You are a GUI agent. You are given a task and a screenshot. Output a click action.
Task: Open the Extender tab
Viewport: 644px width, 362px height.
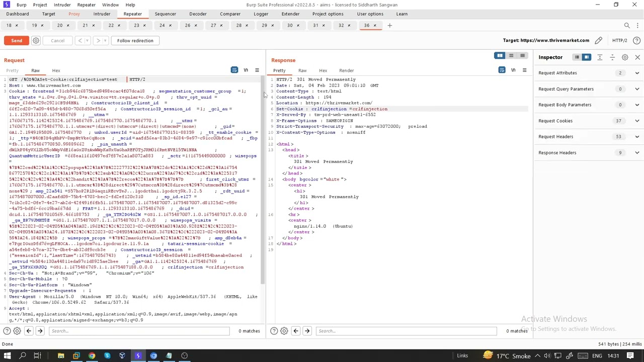click(290, 14)
